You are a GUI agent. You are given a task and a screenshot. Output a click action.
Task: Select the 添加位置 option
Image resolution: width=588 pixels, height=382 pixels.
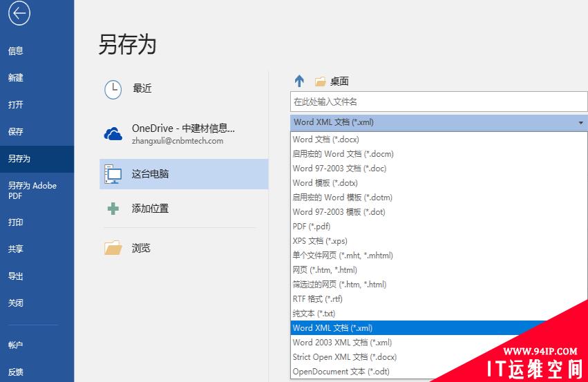point(184,209)
